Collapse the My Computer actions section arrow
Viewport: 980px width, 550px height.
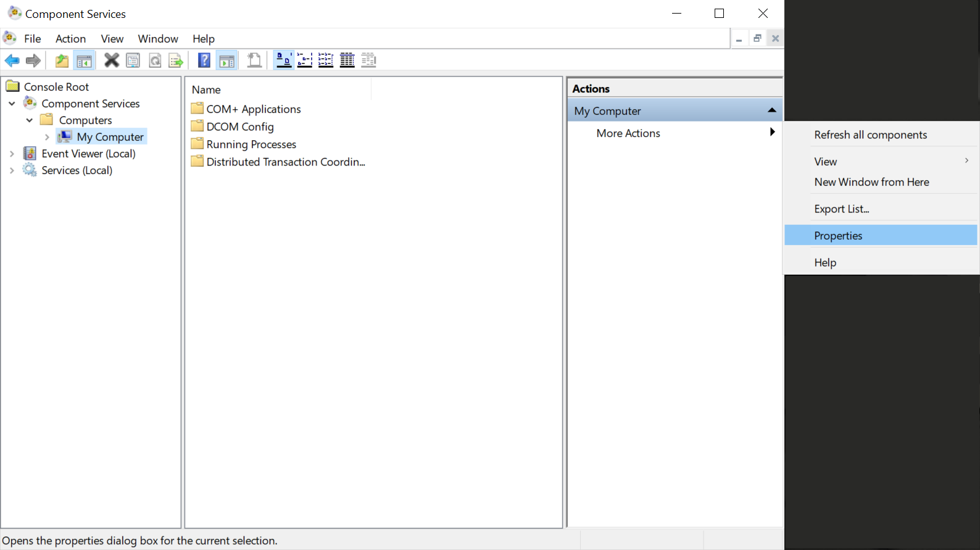click(771, 110)
